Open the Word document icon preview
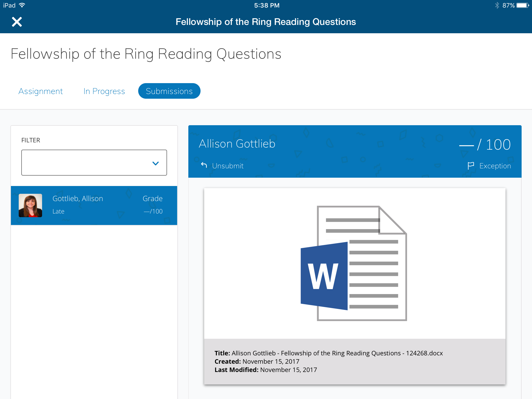The height and width of the screenshot is (399, 532). click(x=354, y=263)
